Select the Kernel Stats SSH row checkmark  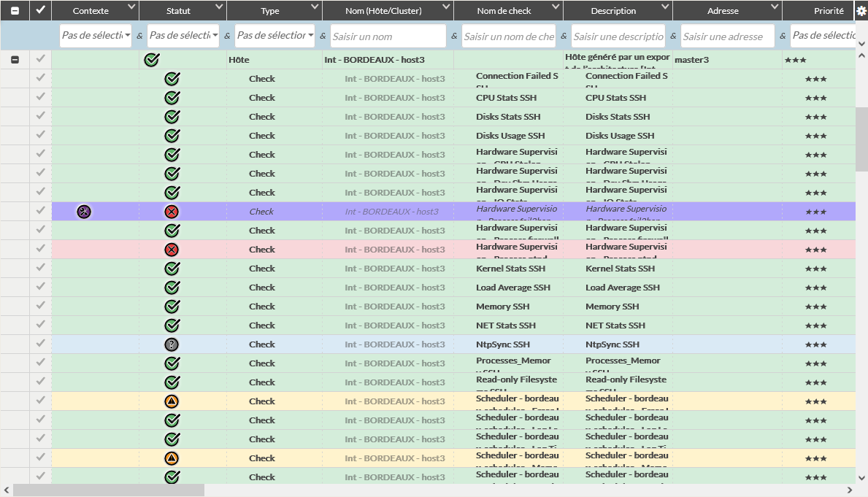coord(41,268)
